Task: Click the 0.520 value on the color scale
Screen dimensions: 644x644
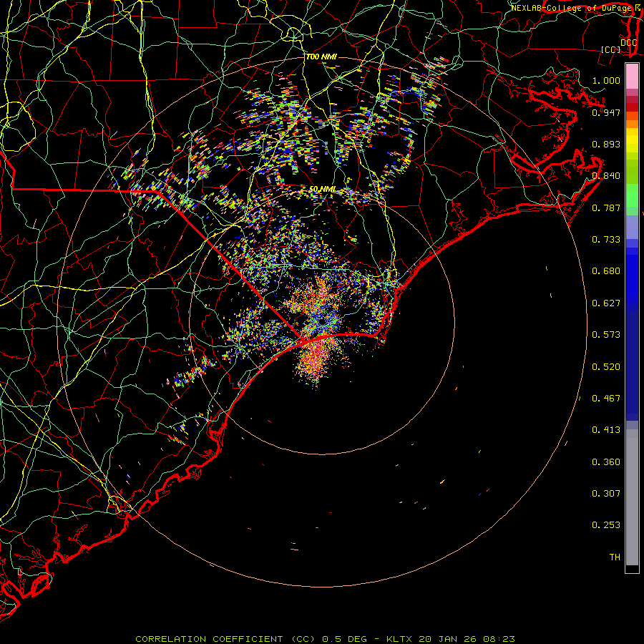Action: [606, 367]
